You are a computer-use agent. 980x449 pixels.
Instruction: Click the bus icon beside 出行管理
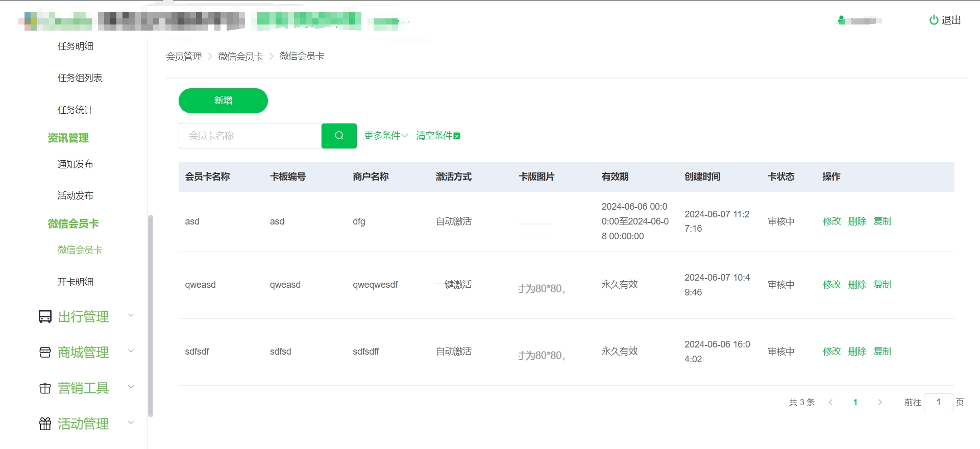point(45,317)
